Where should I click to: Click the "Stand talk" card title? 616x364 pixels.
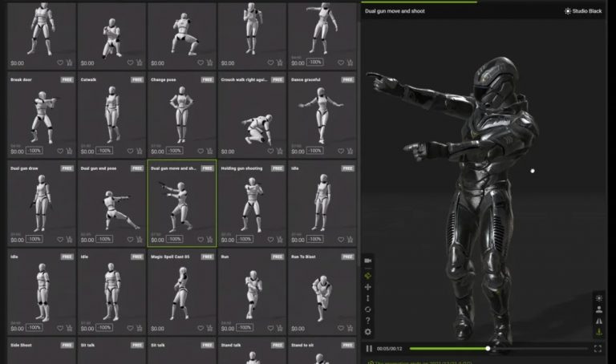pyautogui.click(x=231, y=345)
